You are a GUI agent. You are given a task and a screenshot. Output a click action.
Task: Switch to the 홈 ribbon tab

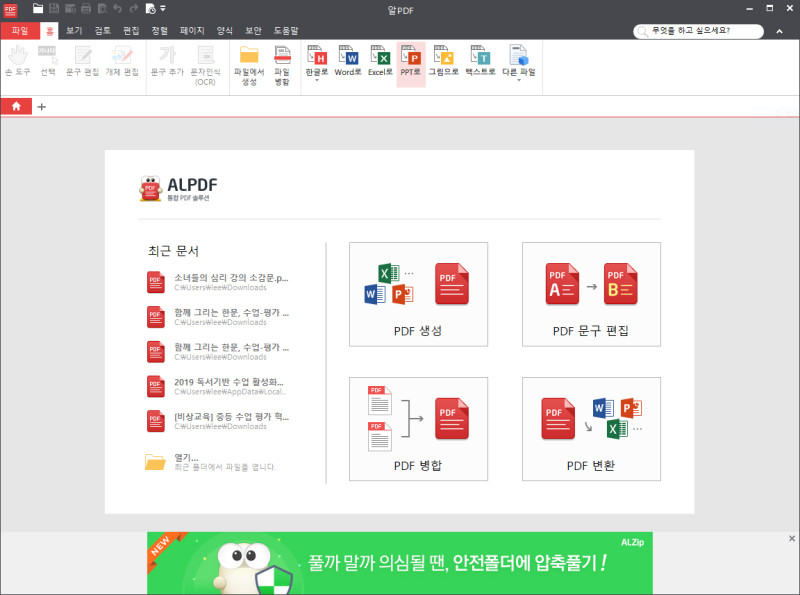point(49,31)
